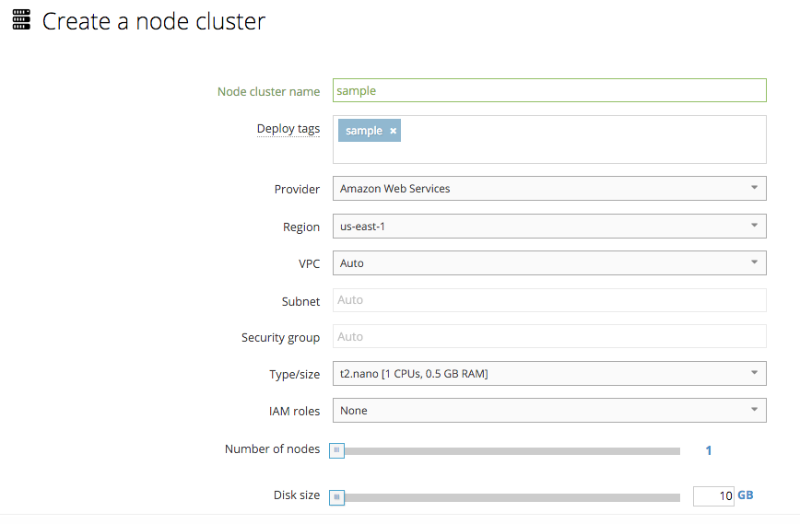The height and width of the screenshot is (524, 800).
Task: Expand the IAM roles dropdown
Action: coord(549,410)
